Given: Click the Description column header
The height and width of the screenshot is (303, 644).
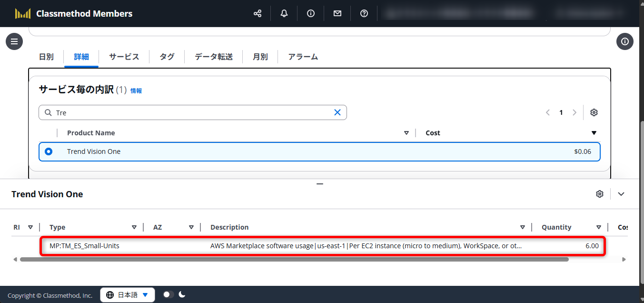Looking at the screenshot, I should 229,227.
